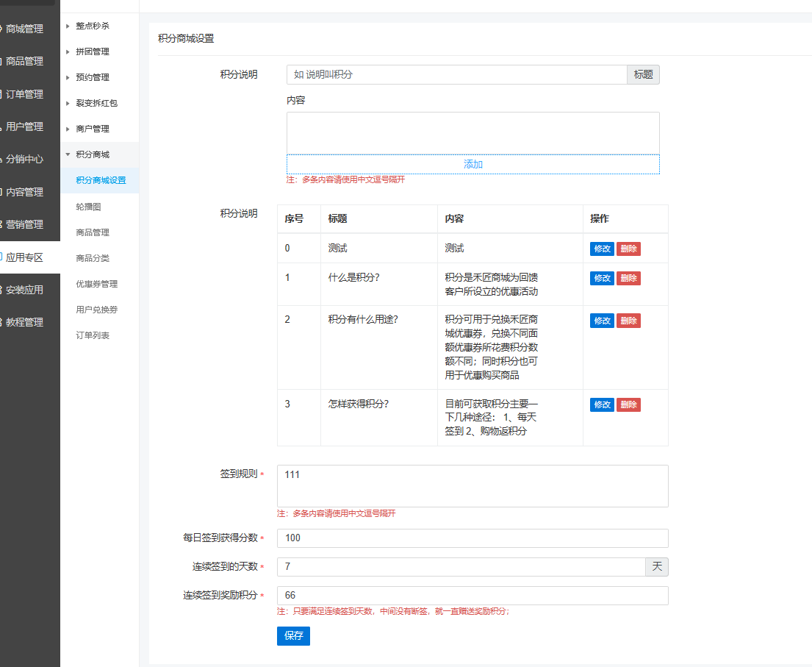812x667 pixels.
Task: Expand the 拼团管理 submenu arrow
Action: pyautogui.click(x=68, y=51)
